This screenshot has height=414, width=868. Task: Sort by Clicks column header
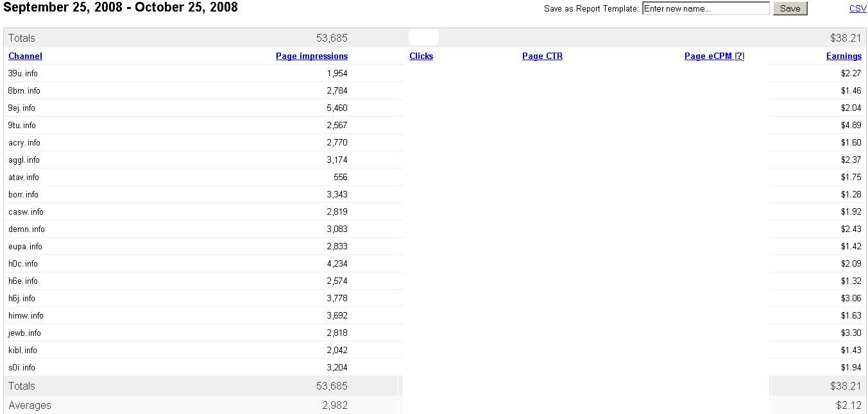pyautogui.click(x=421, y=56)
